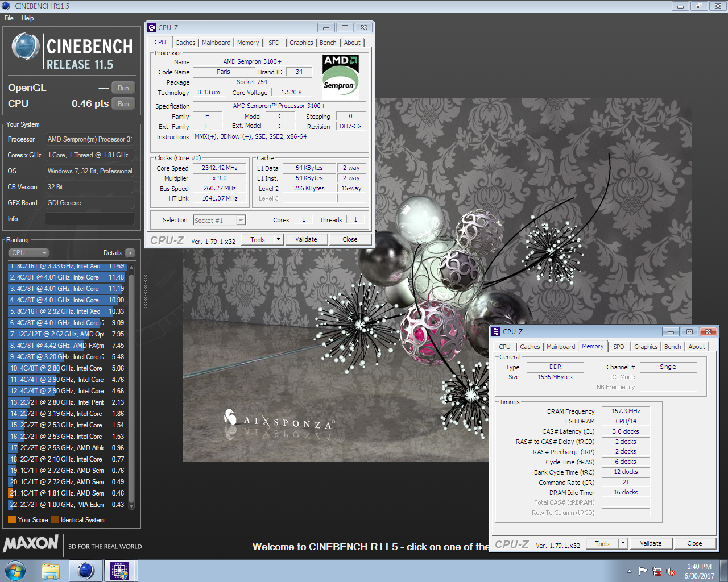The height and width of the screenshot is (582, 728).
Task: Switch to CPU tab in lower CPU-Z window
Action: point(504,347)
